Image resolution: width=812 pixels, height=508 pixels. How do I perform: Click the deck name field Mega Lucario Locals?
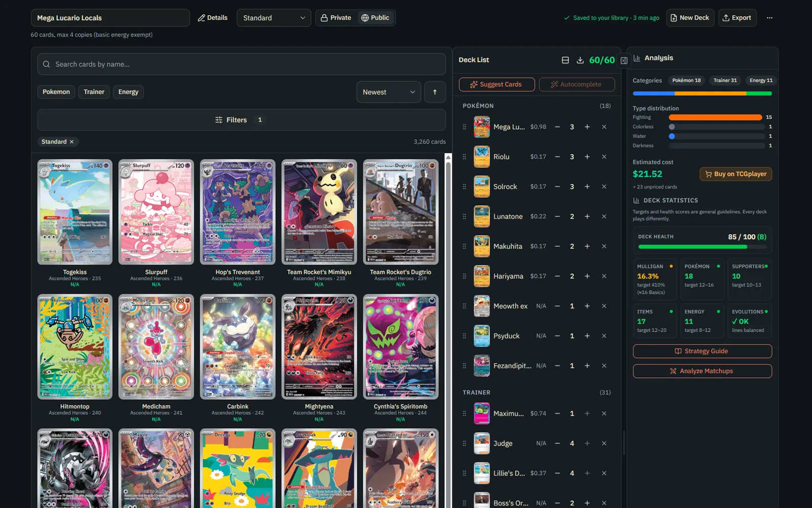[110, 18]
